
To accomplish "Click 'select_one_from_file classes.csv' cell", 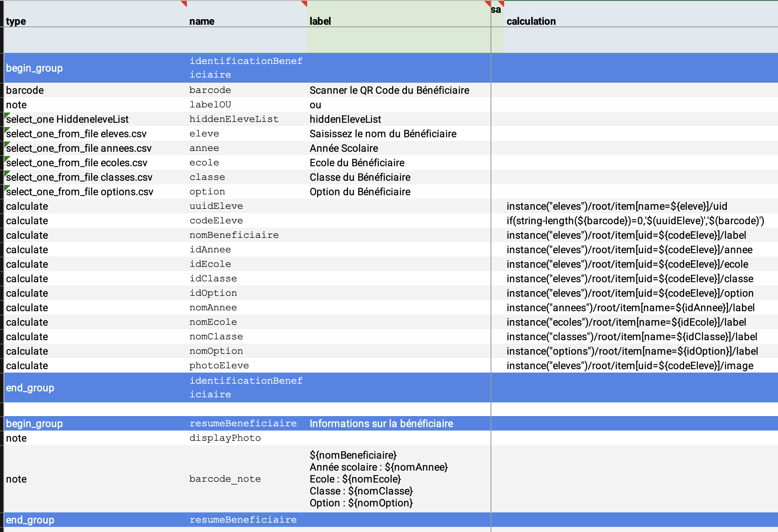I will tap(96, 177).
